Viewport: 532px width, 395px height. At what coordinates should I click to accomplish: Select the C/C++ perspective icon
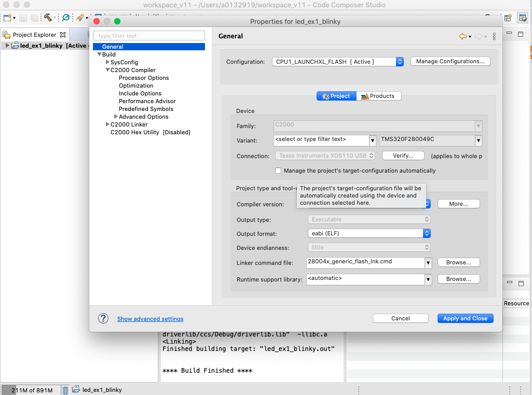point(523,17)
